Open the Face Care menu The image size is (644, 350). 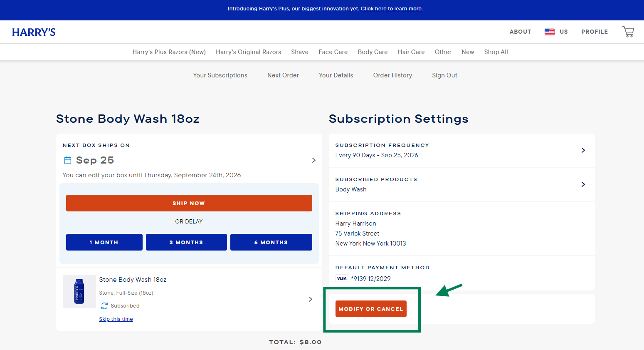click(x=333, y=52)
